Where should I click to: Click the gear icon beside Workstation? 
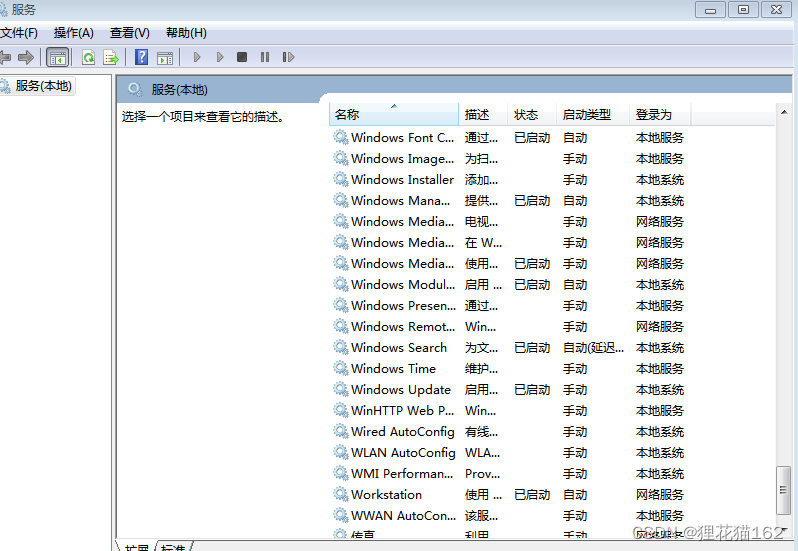340,494
